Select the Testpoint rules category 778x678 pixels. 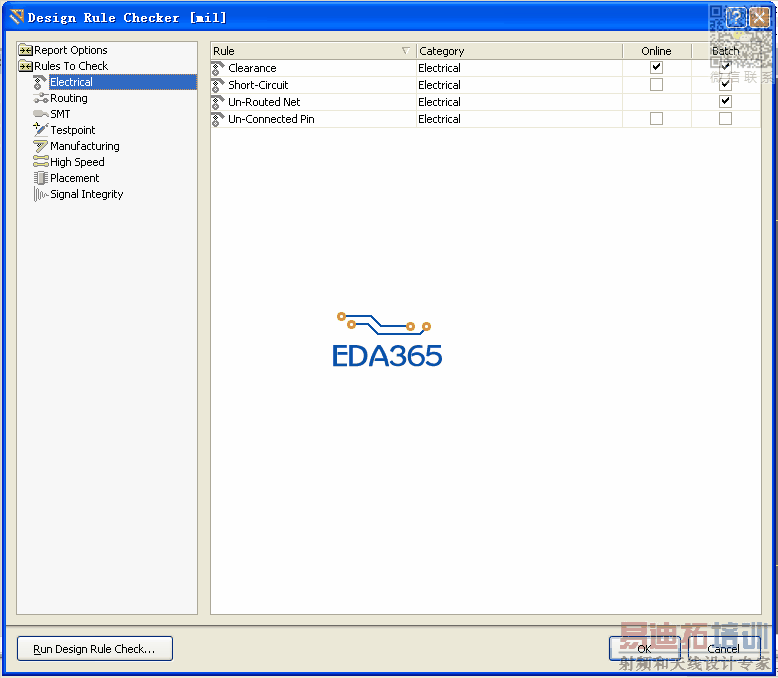click(72, 130)
